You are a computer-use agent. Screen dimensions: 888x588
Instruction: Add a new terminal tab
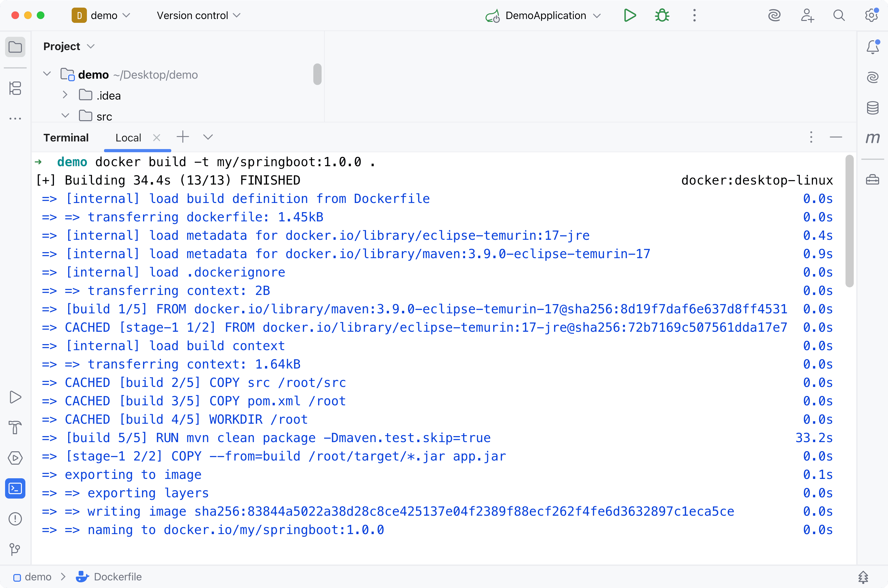point(183,137)
